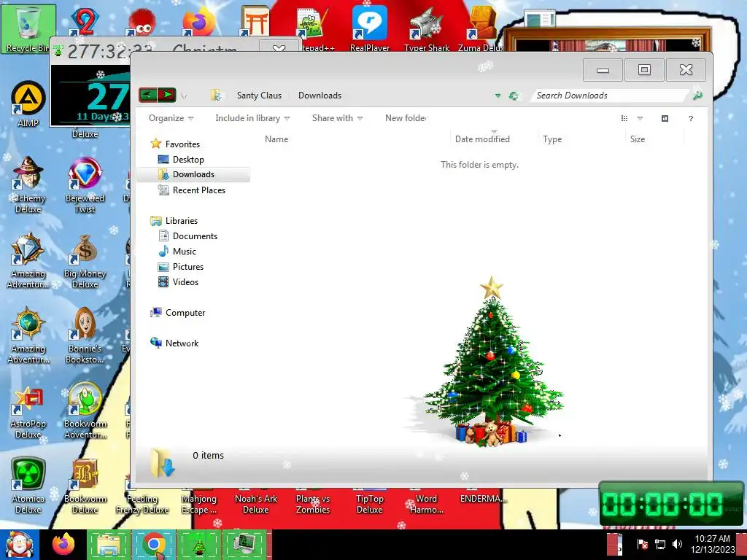Select Bonnie's Bookstore desktop shortcut

[x=85, y=335]
